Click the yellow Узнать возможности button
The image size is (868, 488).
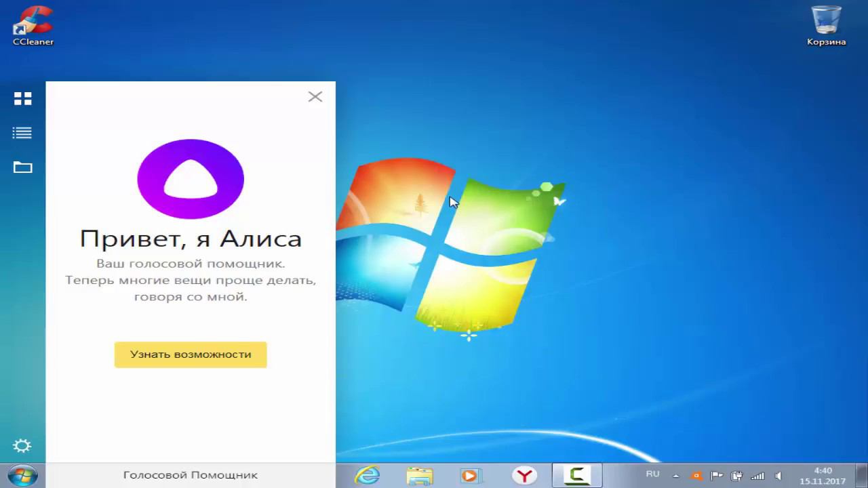click(x=191, y=354)
